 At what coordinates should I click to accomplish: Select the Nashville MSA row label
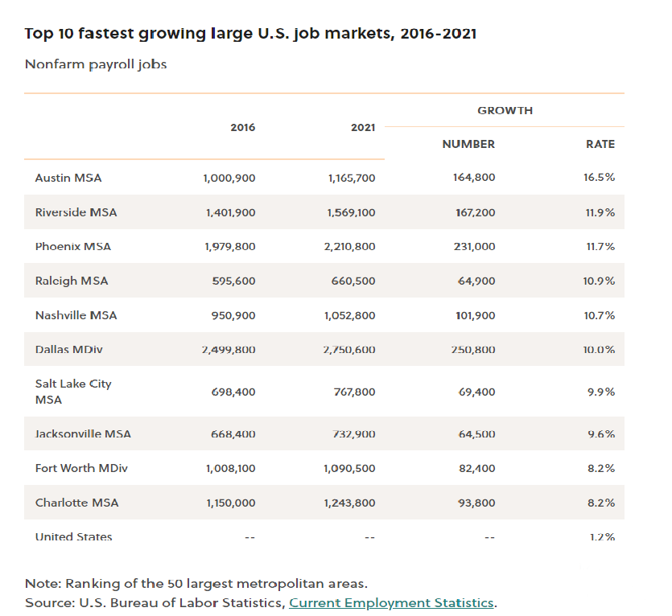(76, 315)
